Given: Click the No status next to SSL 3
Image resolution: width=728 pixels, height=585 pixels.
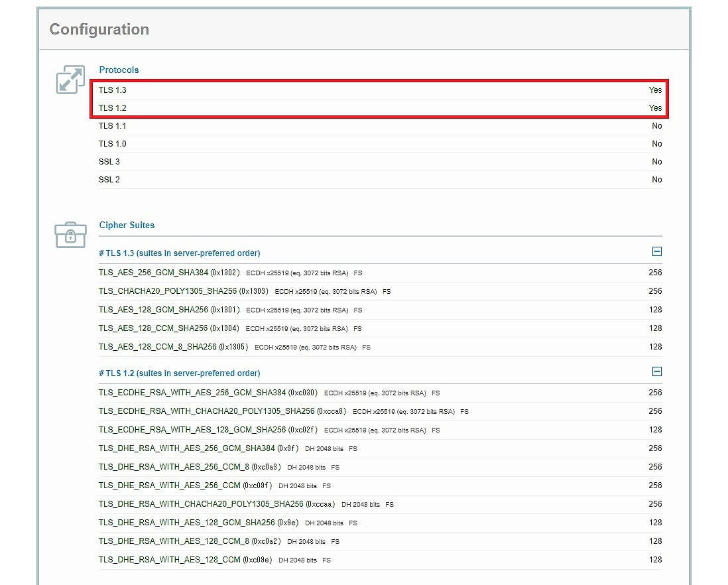Looking at the screenshot, I should click(x=656, y=161).
